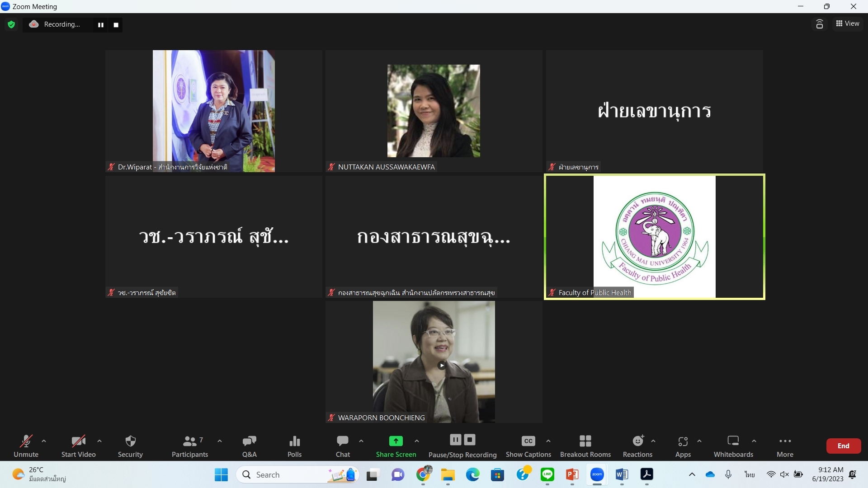Open the Chat panel
The height and width of the screenshot is (488, 868).
[343, 446]
